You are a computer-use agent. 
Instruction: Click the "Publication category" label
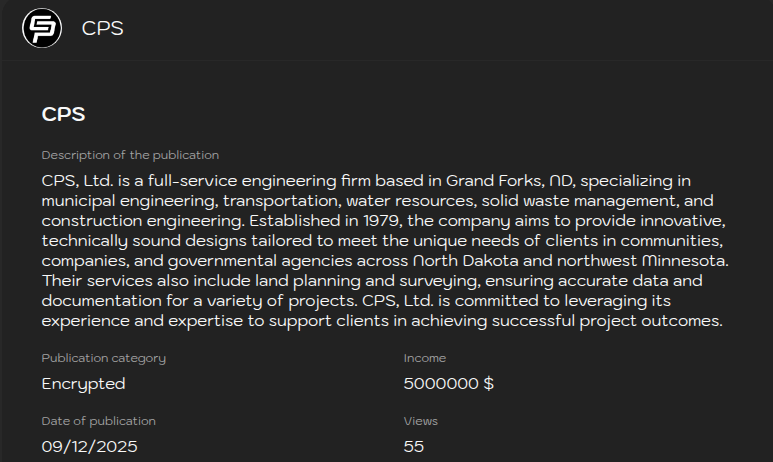coord(103,358)
